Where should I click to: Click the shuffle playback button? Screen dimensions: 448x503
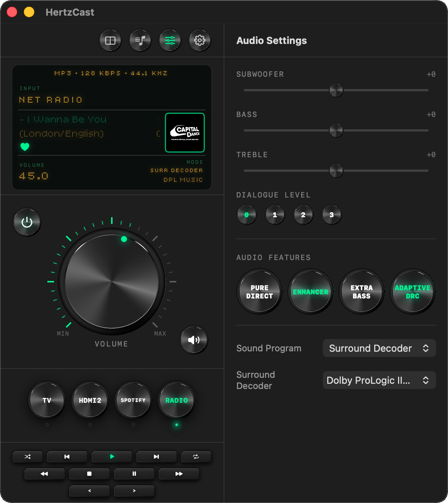click(28, 456)
